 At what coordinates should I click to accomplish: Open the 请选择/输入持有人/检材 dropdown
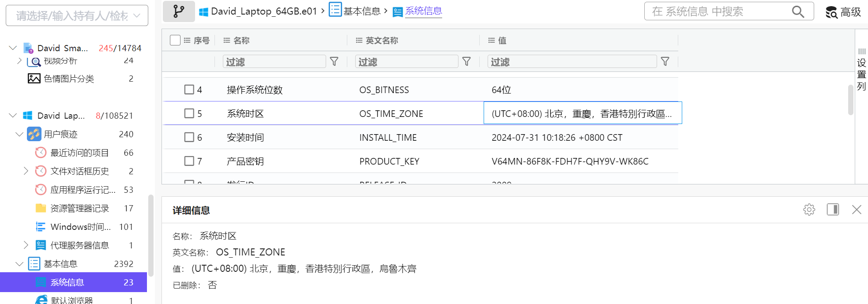[x=77, y=16]
